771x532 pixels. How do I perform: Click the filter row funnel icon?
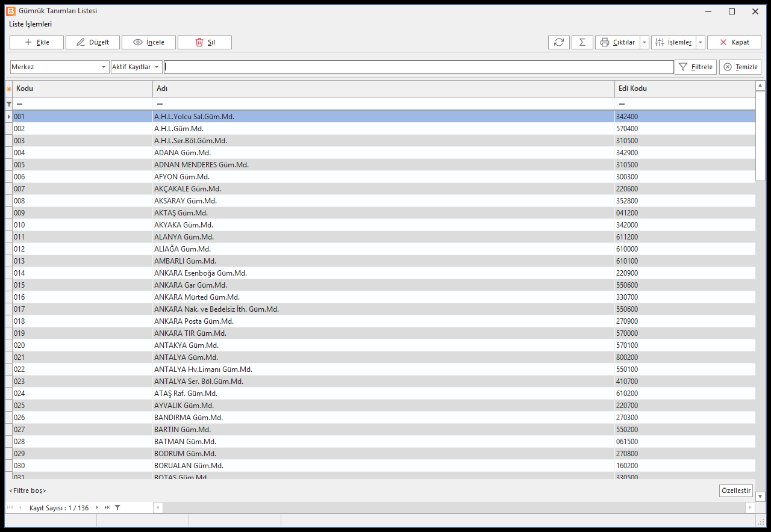point(9,104)
